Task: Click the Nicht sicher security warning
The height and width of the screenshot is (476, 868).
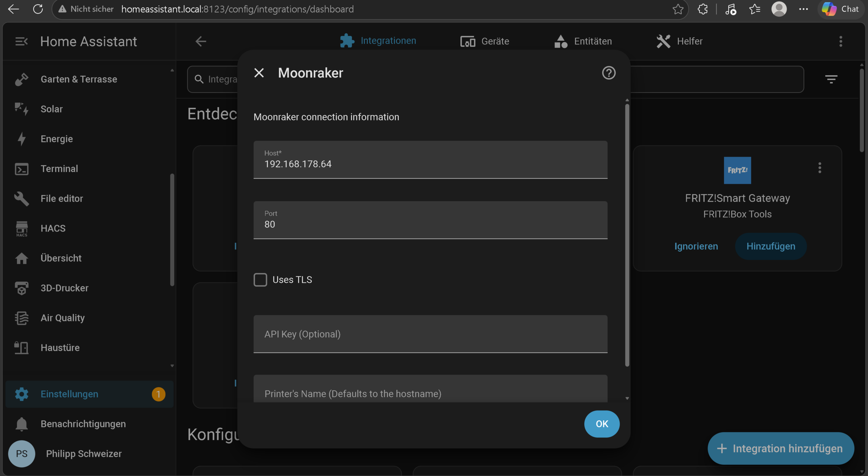Action: [85, 9]
